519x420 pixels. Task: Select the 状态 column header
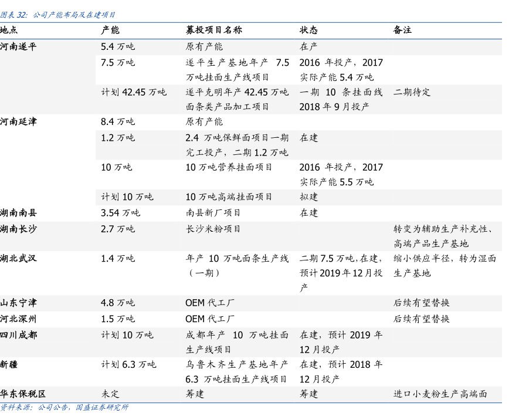coord(308,30)
